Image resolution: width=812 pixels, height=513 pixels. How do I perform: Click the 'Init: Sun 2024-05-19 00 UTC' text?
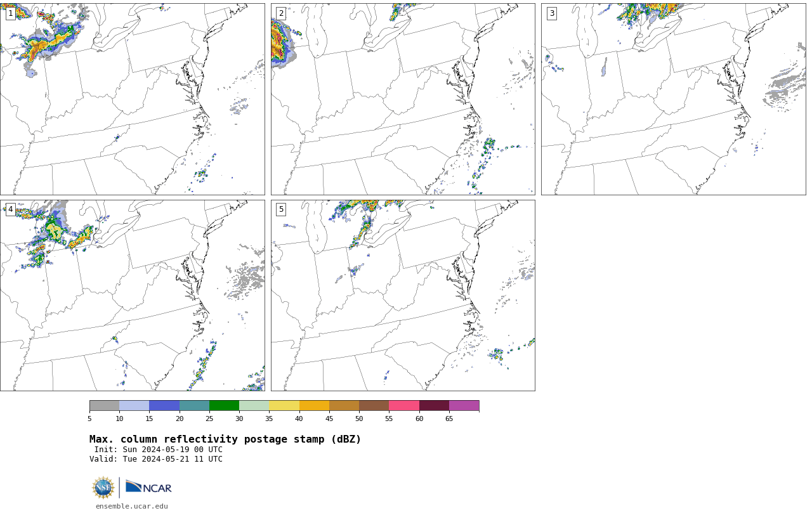click(x=159, y=450)
